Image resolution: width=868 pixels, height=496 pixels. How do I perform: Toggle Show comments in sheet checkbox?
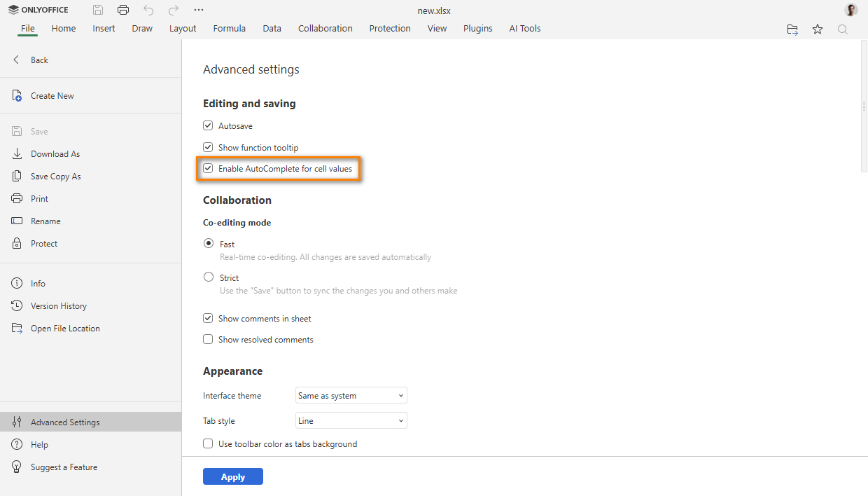208,319
